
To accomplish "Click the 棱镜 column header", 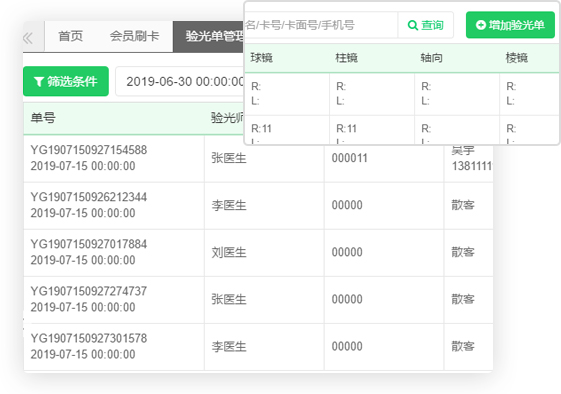I will click(x=517, y=58).
